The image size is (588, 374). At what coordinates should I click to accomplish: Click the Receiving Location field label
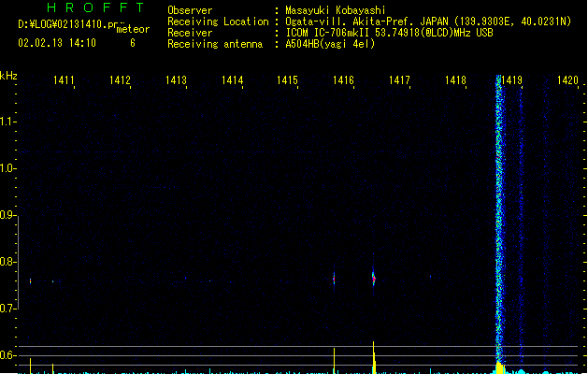pos(218,22)
